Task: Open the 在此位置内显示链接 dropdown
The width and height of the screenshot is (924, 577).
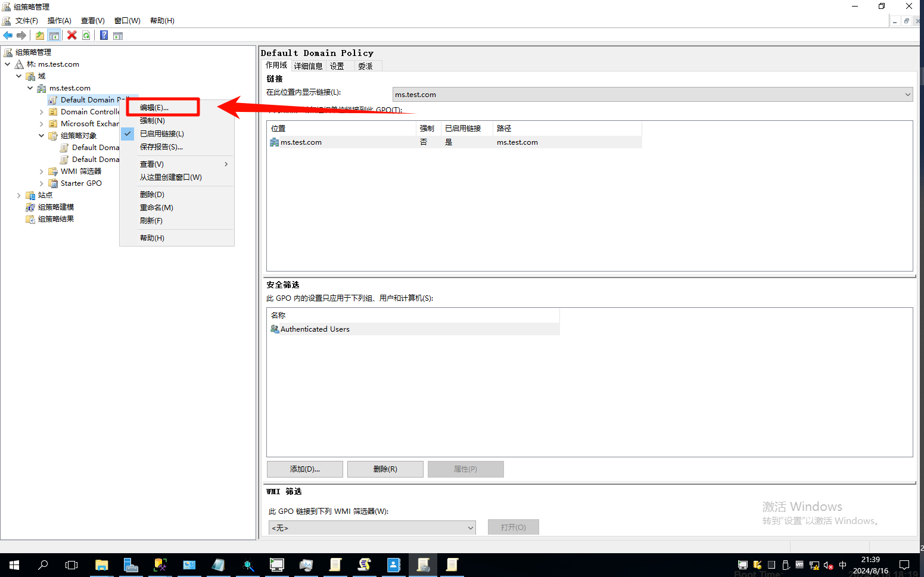Action: [907, 95]
